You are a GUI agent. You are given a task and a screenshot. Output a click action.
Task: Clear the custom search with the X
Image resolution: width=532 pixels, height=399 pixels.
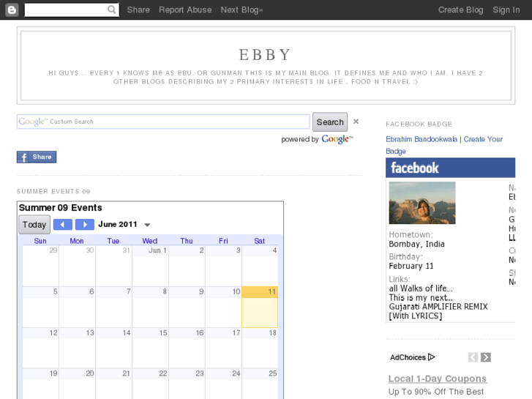[x=356, y=122]
